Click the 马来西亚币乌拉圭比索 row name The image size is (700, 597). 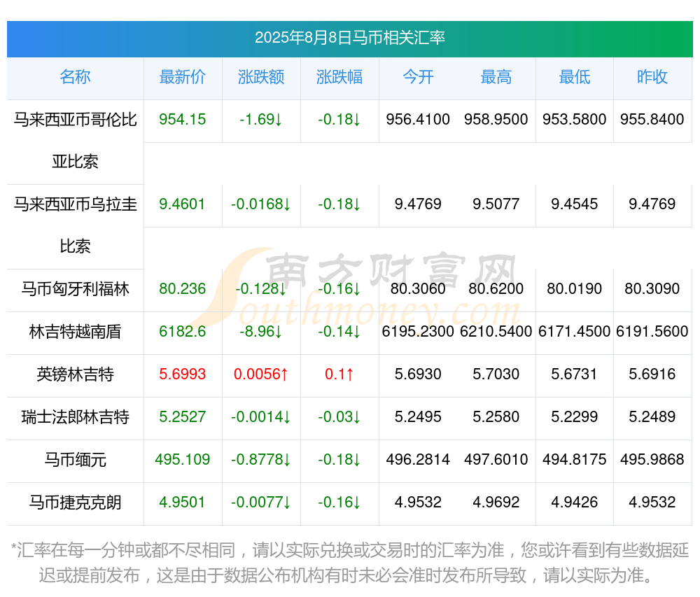pyautogui.click(x=75, y=225)
